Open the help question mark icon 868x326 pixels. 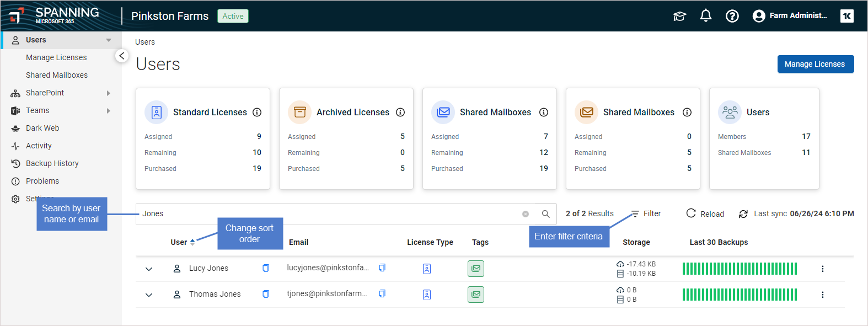point(732,16)
